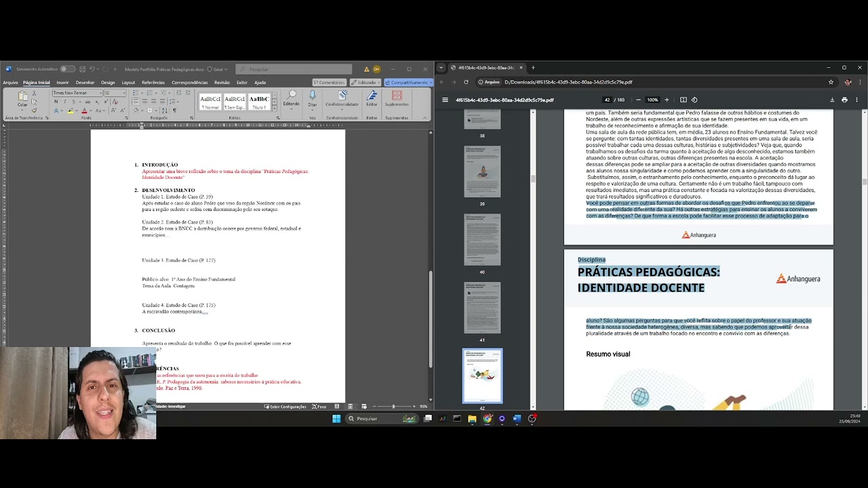The image size is (868, 488).
Task: Toggle subscript x₂ formatting
Action: tap(97, 102)
